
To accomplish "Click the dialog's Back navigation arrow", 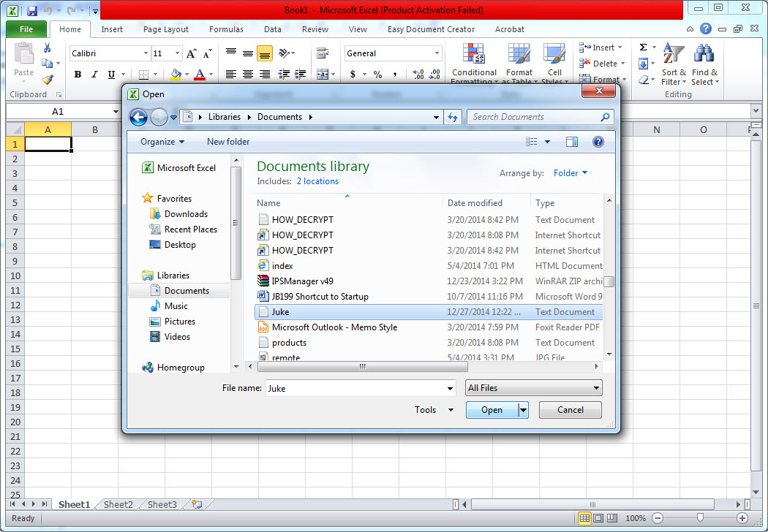I will point(138,117).
